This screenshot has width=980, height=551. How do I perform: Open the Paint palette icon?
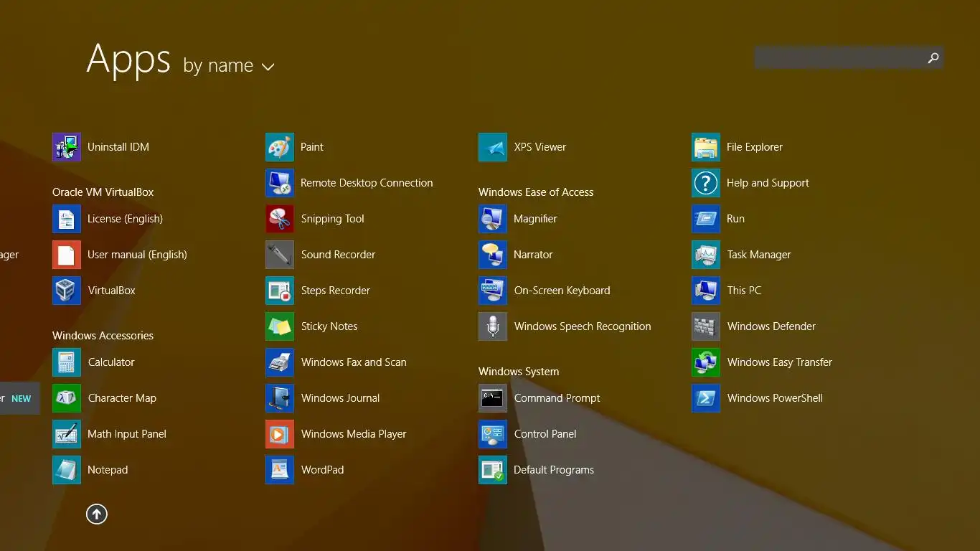coord(280,147)
